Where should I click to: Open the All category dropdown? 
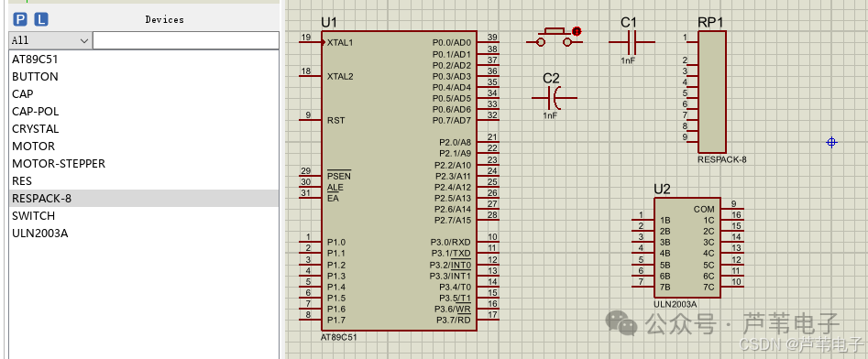(x=50, y=40)
